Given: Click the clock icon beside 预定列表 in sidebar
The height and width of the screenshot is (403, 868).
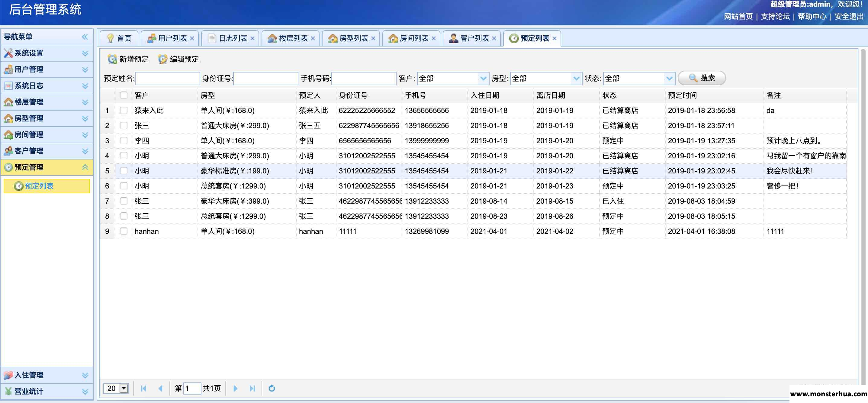Looking at the screenshot, I should [18, 186].
